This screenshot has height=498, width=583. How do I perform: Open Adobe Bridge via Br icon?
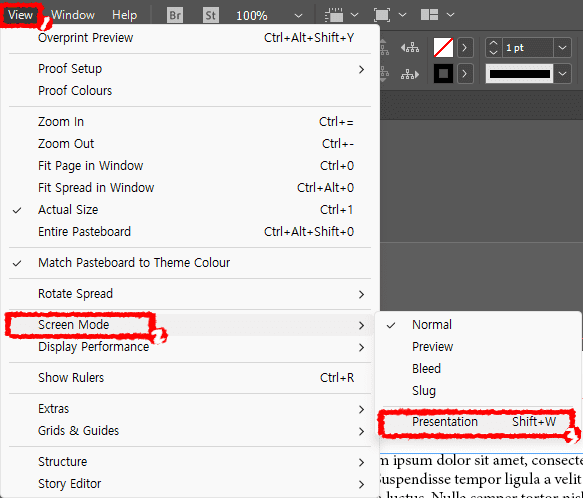point(175,15)
